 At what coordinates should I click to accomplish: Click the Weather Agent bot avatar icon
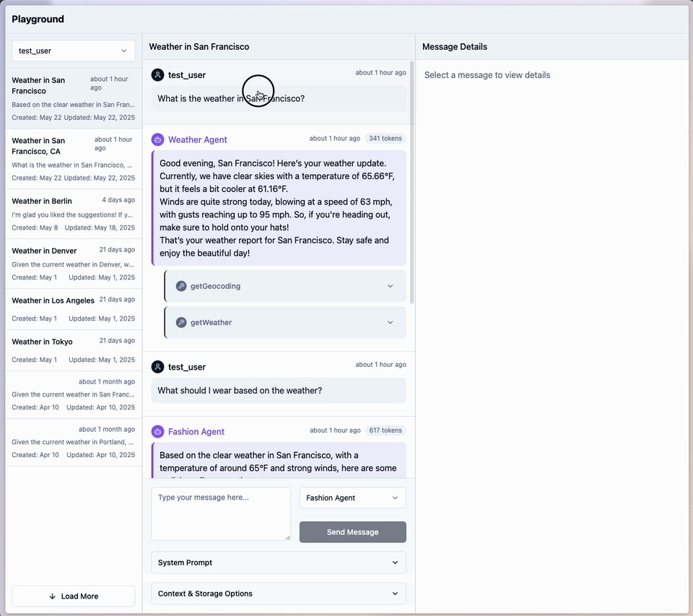(x=158, y=140)
